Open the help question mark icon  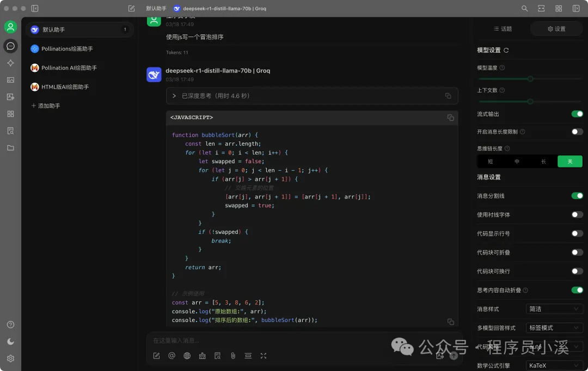point(10,325)
